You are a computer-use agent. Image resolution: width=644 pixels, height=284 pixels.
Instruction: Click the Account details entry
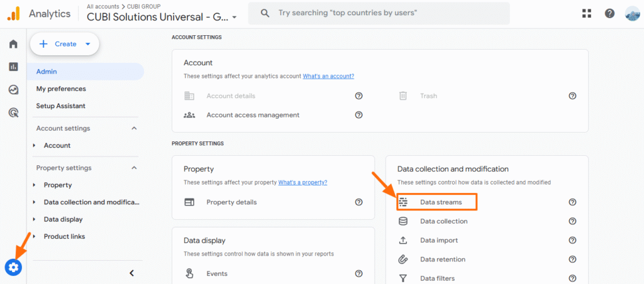point(231,96)
